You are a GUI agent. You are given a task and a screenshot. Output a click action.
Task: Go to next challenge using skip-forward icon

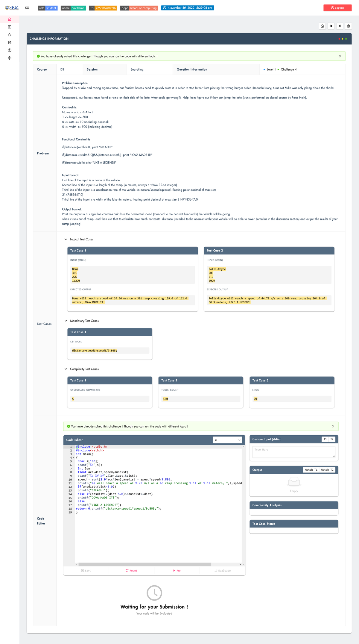(340, 26)
